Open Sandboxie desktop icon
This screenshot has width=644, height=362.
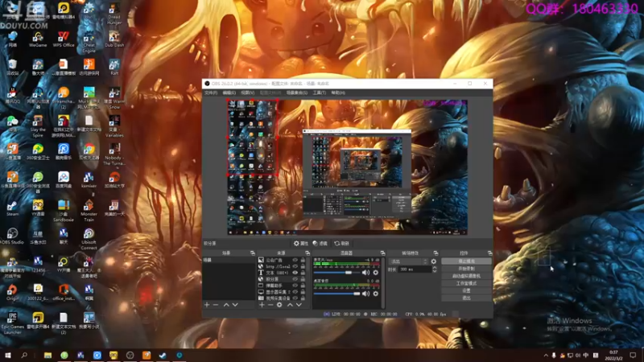pos(64,211)
